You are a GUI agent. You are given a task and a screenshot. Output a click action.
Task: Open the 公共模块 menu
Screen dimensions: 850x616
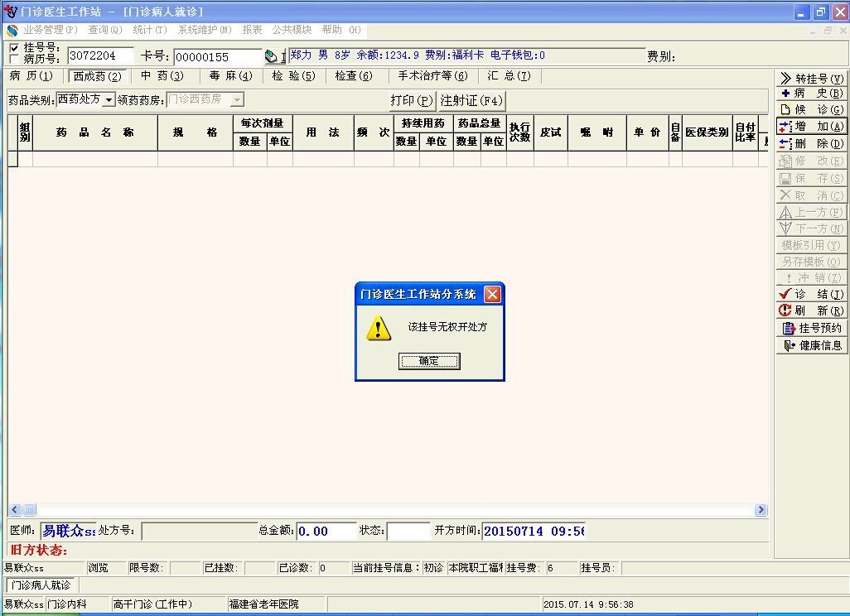(292, 30)
